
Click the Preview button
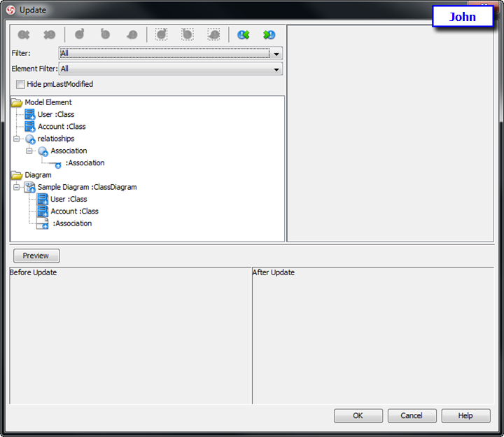(36, 256)
